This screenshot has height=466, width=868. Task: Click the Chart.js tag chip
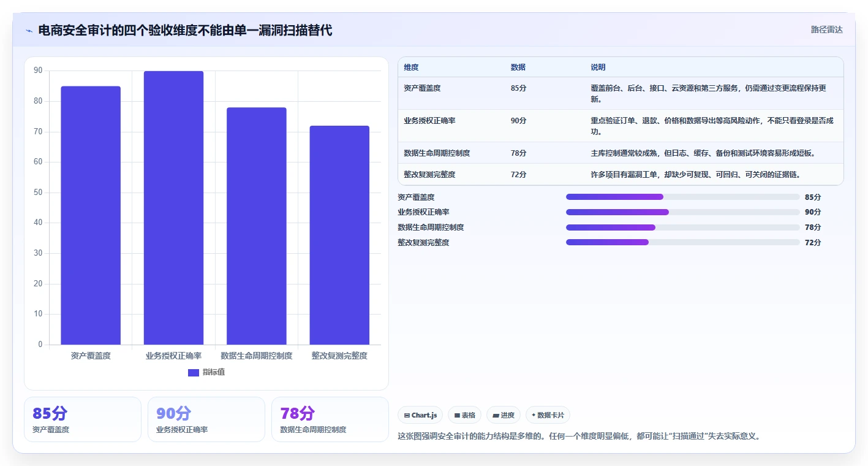[x=420, y=415]
